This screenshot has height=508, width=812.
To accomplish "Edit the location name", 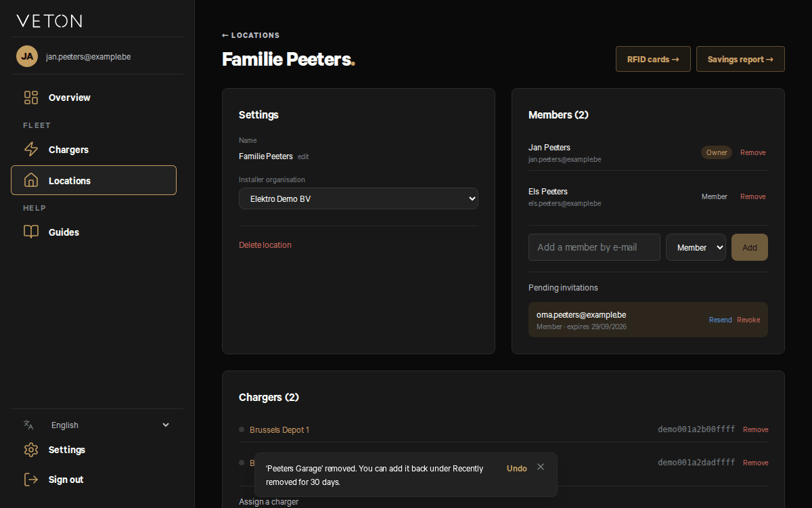I will click(x=303, y=156).
